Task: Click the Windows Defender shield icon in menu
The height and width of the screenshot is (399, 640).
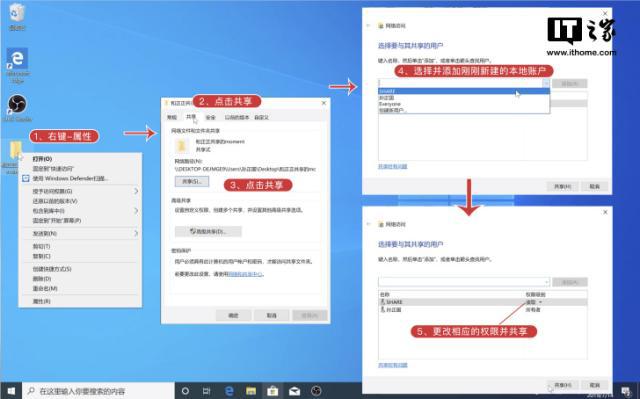Action: tap(26, 178)
